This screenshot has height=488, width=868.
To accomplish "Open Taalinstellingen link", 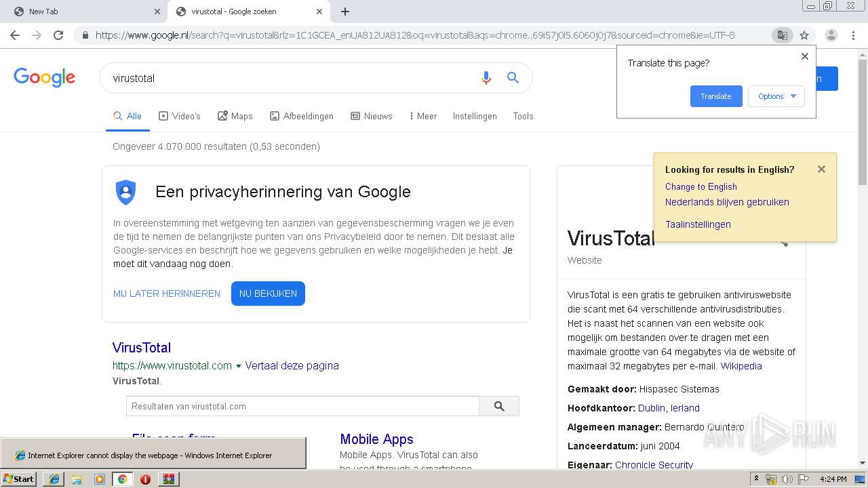I will 698,224.
